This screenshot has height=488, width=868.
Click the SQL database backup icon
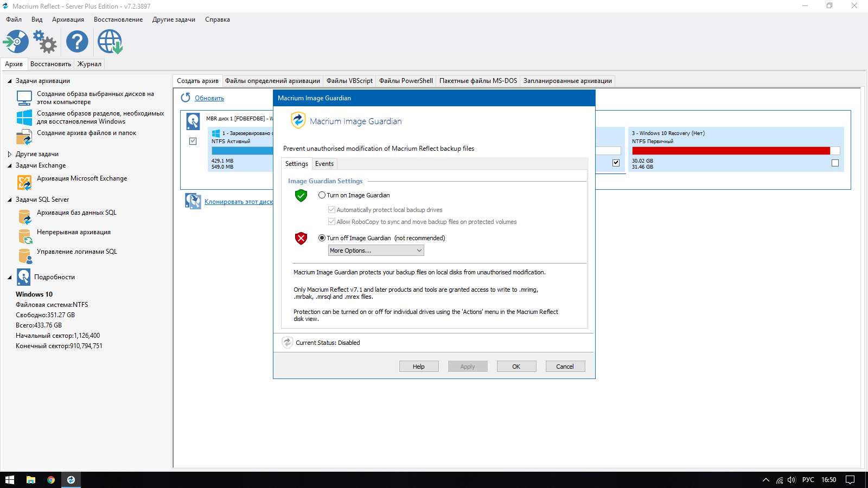pyautogui.click(x=24, y=217)
